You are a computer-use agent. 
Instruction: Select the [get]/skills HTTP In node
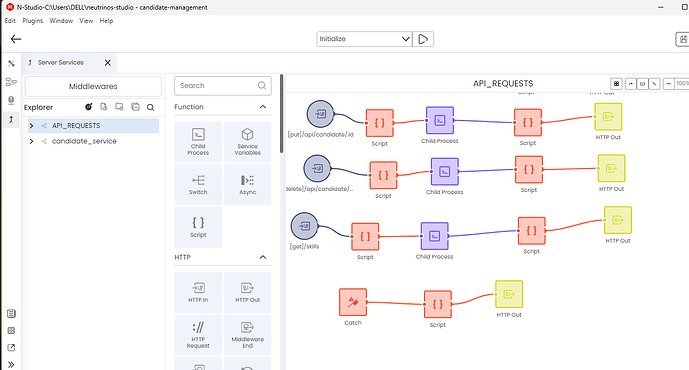tap(305, 226)
